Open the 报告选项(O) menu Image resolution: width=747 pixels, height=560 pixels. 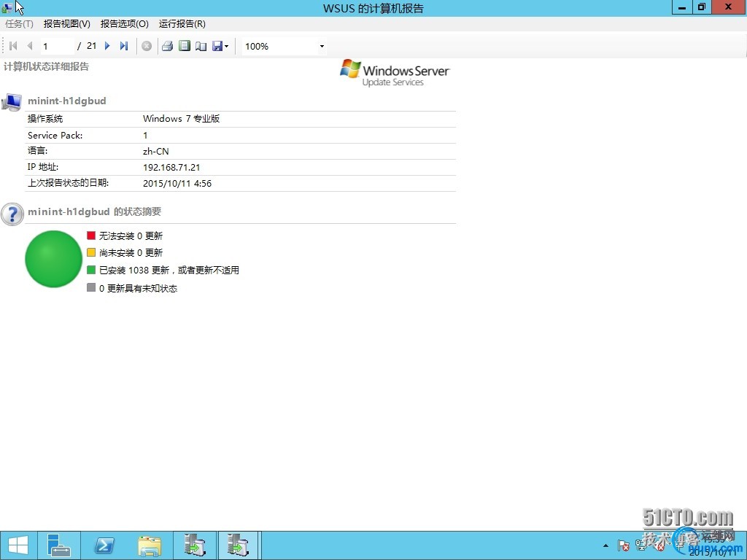(x=124, y=24)
